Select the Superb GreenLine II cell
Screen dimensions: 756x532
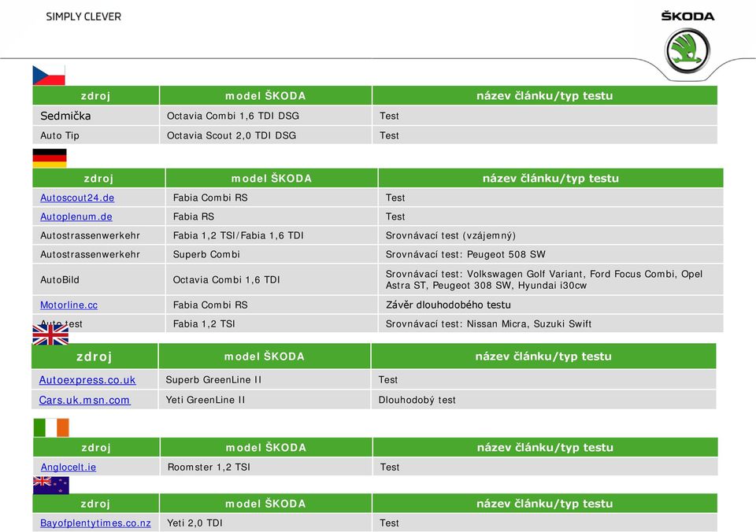point(265,380)
